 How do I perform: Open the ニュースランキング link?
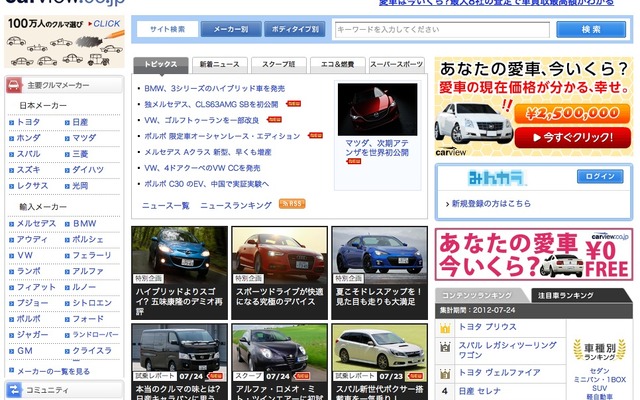(236, 205)
